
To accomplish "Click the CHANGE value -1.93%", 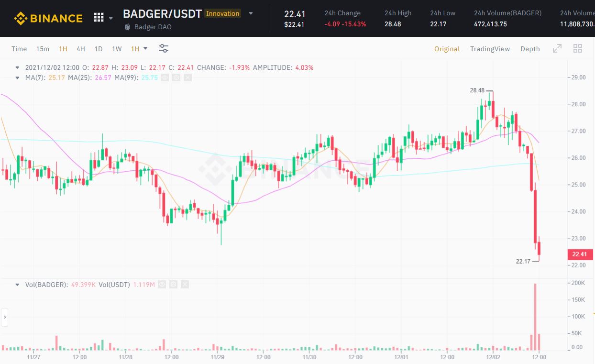I will click(240, 67).
